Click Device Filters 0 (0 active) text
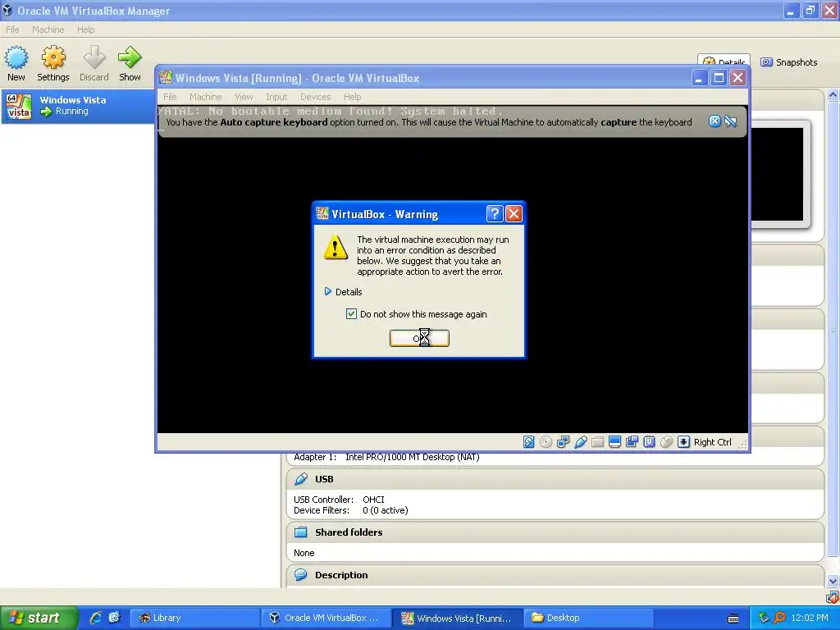The height and width of the screenshot is (630, 840). pos(351,510)
